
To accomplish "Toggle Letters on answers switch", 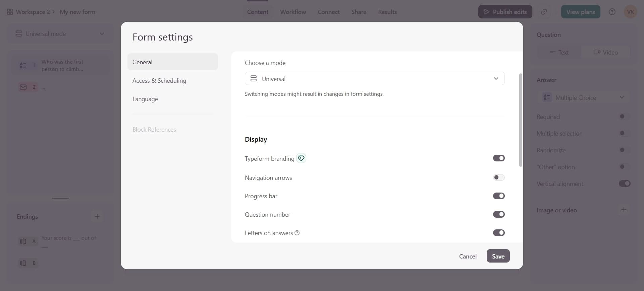I will point(499,233).
